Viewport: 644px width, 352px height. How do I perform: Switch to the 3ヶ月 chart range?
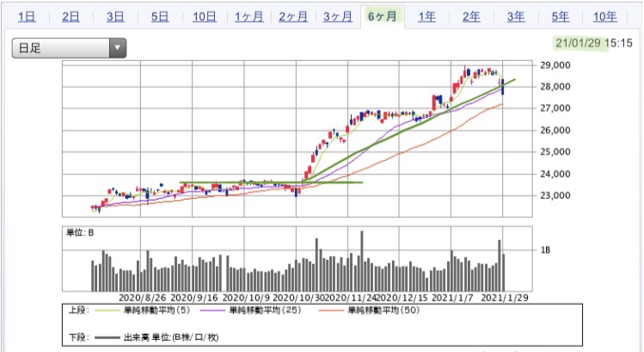pyautogui.click(x=338, y=17)
